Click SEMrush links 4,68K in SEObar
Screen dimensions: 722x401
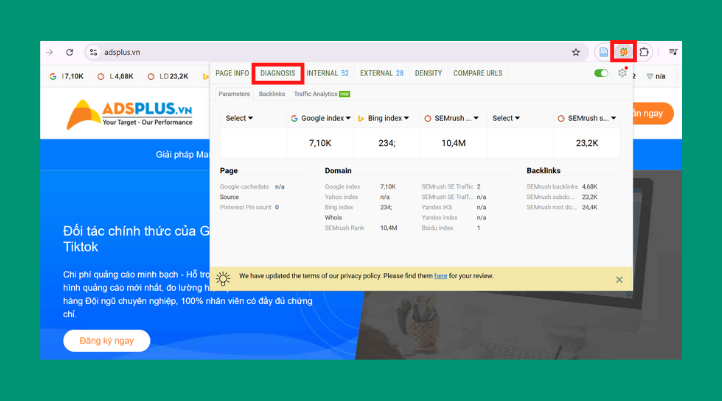tap(116, 76)
